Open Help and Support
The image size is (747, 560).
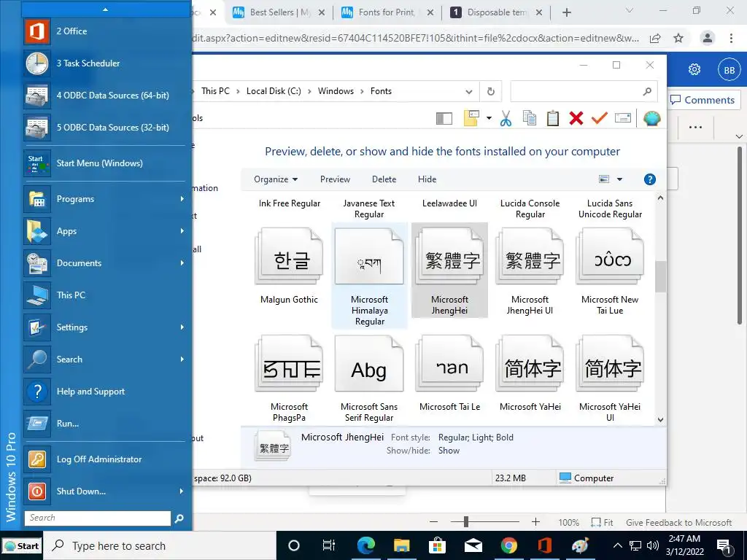click(107, 392)
